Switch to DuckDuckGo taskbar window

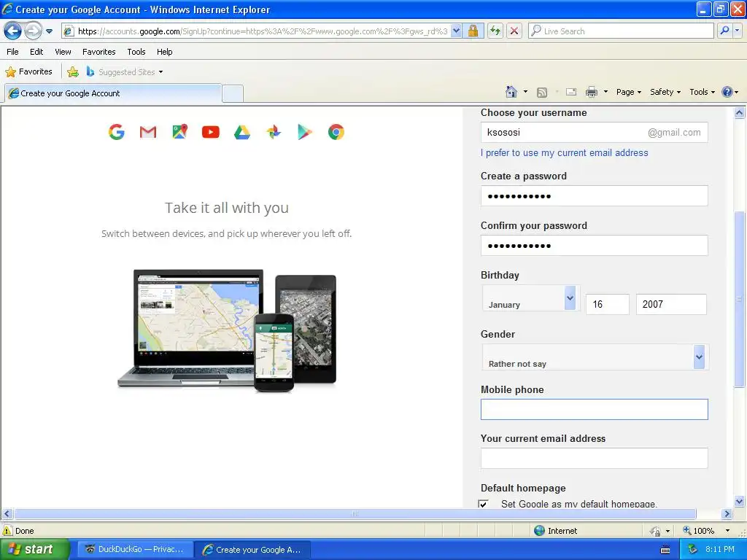135,550
